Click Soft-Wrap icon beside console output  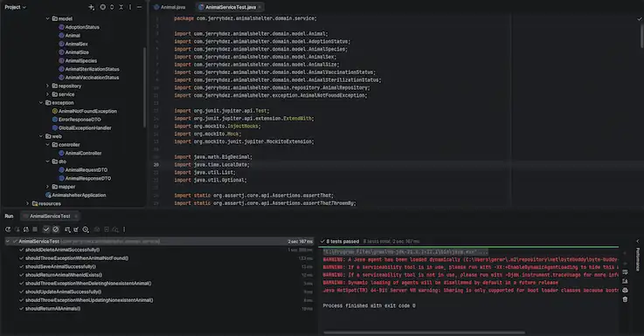coord(625,272)
